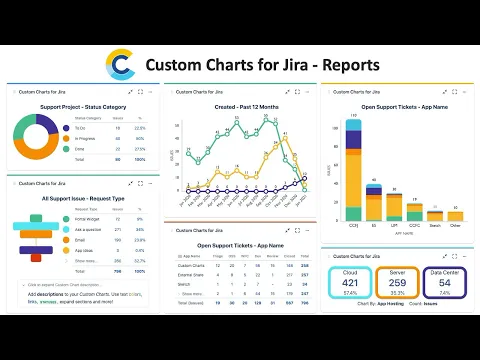Click the 'All Support Issue - Request Type' chart title
Image resolution: width=480 pixels, height=360 pixels.
pos(83,199)
